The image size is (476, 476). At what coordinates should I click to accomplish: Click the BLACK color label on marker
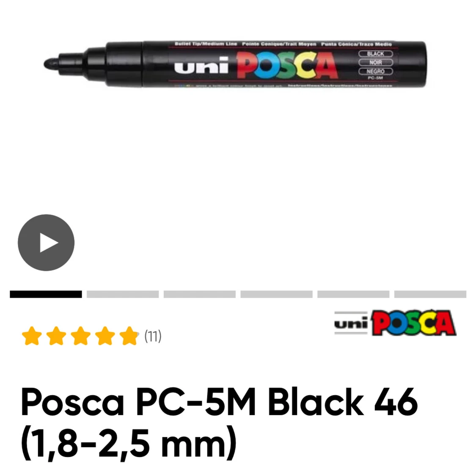376,54
